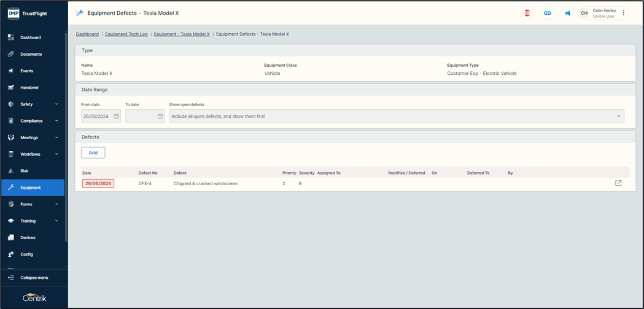Click the blue link icon in header
This screenshot has height=309, width=644.
tap(548, 13)
